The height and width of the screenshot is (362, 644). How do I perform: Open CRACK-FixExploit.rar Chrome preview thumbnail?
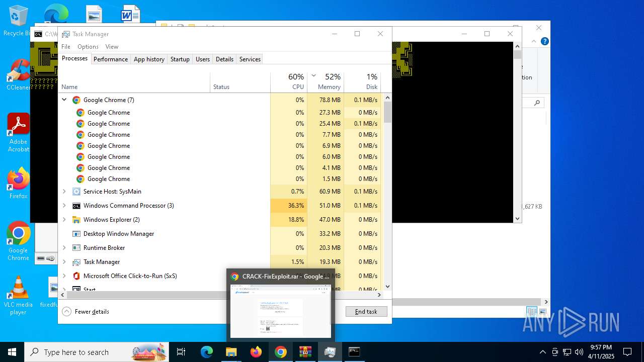point(281,304)
